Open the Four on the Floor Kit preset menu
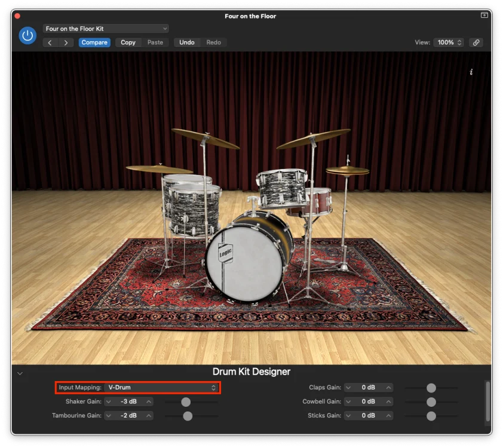Screen dimensions: 503x448 (x=106, y=29)
